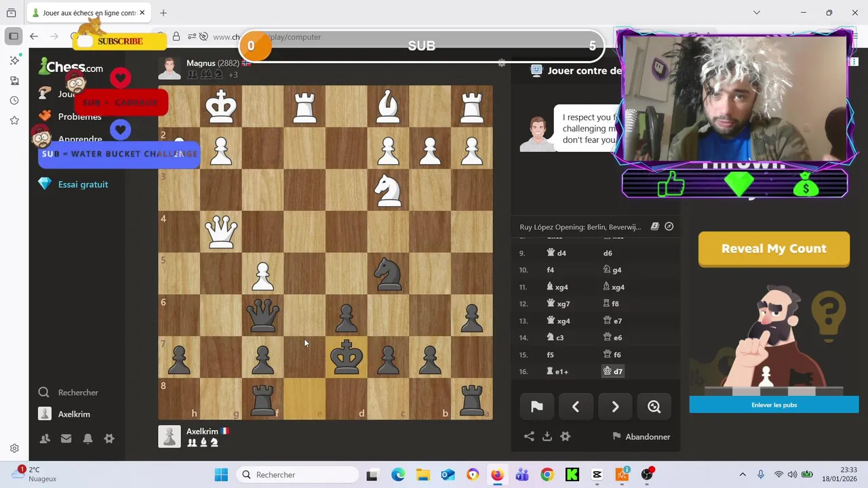Select move c3 in row 14
The height and width of the screenshot is (488, 868).
tap(555, 338)
